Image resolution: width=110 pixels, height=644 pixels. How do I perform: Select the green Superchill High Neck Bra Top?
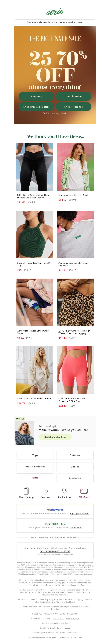click(x=34, y=234)
